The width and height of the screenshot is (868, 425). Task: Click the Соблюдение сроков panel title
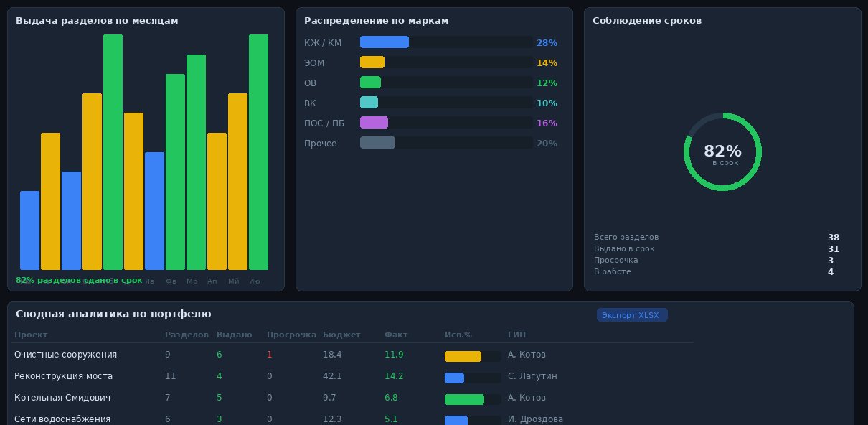[647, 21]
